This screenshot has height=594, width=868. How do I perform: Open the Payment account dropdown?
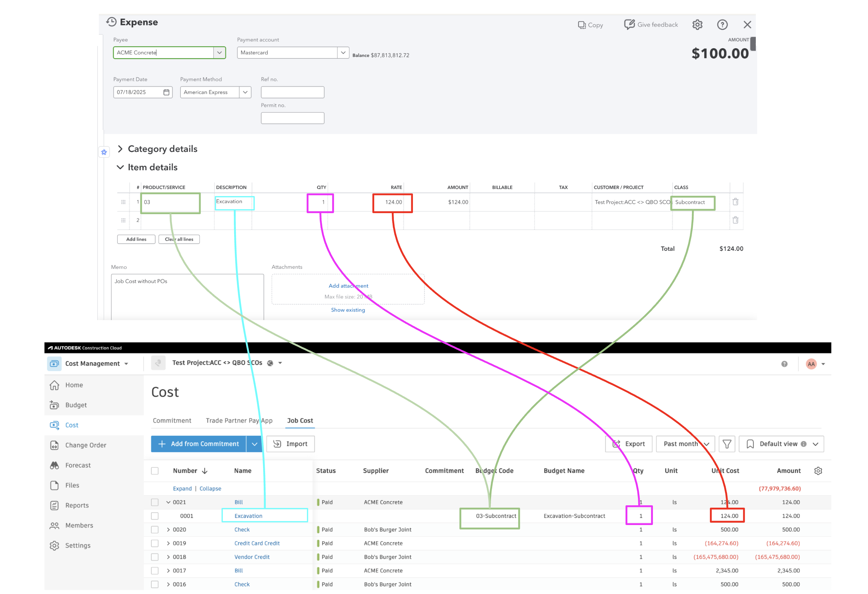pos(343,53)
